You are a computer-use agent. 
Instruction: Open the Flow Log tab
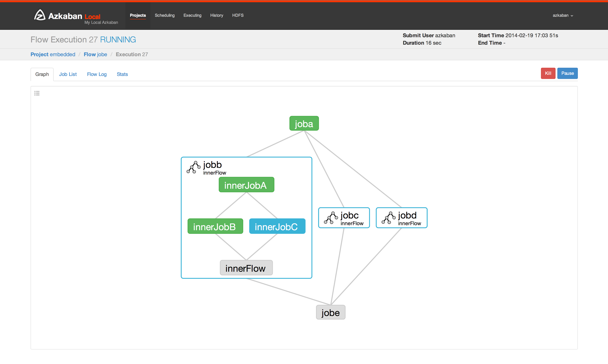(x=97, y=74)
